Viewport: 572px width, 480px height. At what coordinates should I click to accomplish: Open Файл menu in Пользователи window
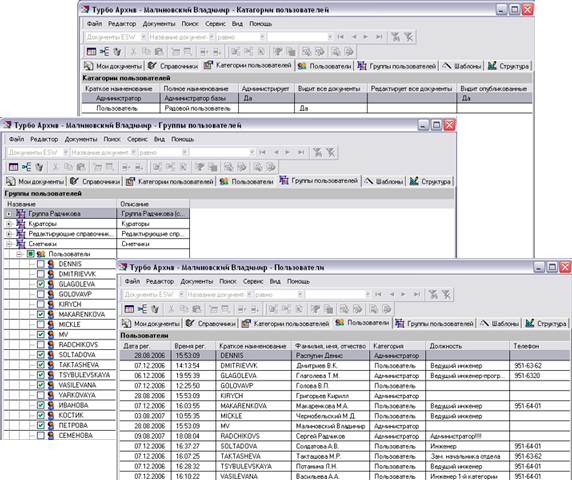[x=132, y=282]
